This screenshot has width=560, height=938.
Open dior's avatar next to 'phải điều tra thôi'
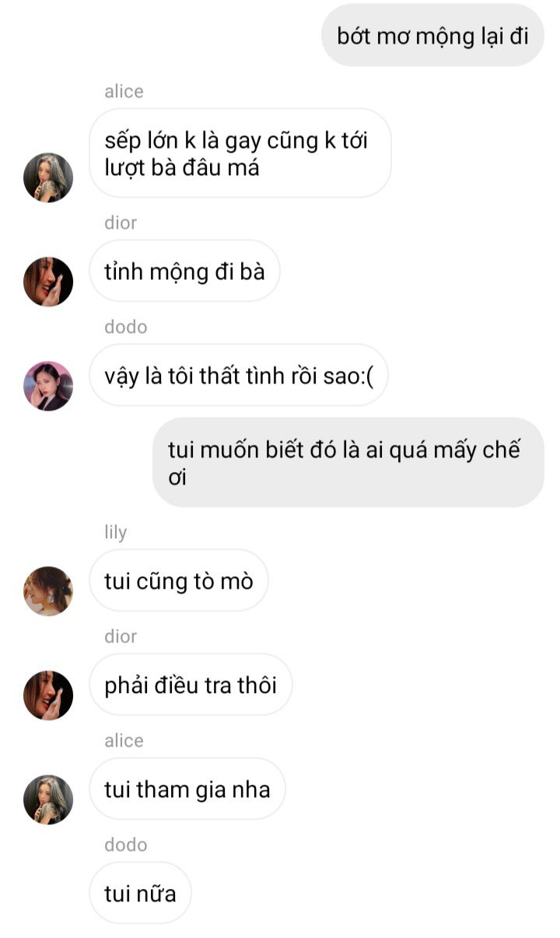(48, 695)
